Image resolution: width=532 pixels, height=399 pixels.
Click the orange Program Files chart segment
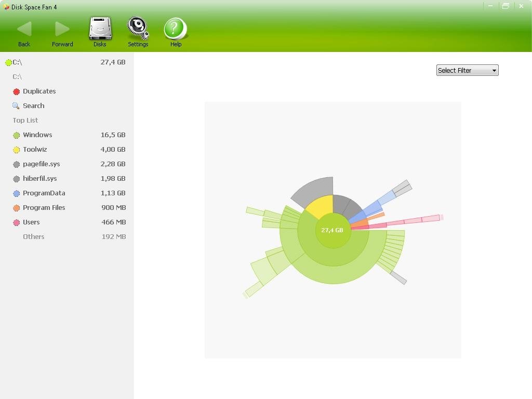(360, 223)
